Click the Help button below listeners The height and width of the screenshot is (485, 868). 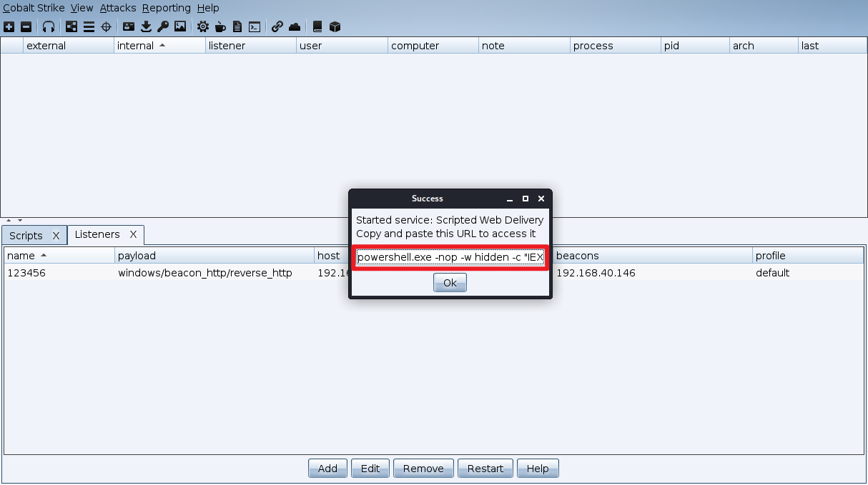[x=538, y=469]
